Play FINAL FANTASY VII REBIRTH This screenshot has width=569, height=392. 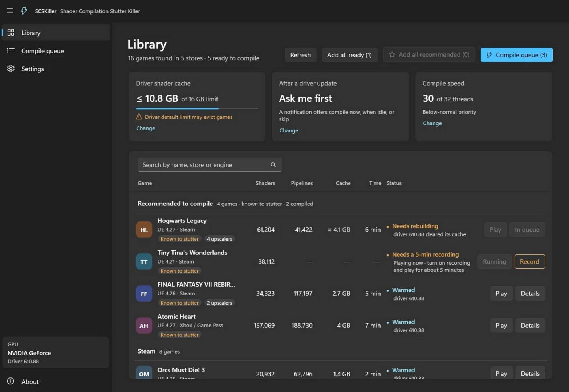pyautogui.click(x=501, y=294)
